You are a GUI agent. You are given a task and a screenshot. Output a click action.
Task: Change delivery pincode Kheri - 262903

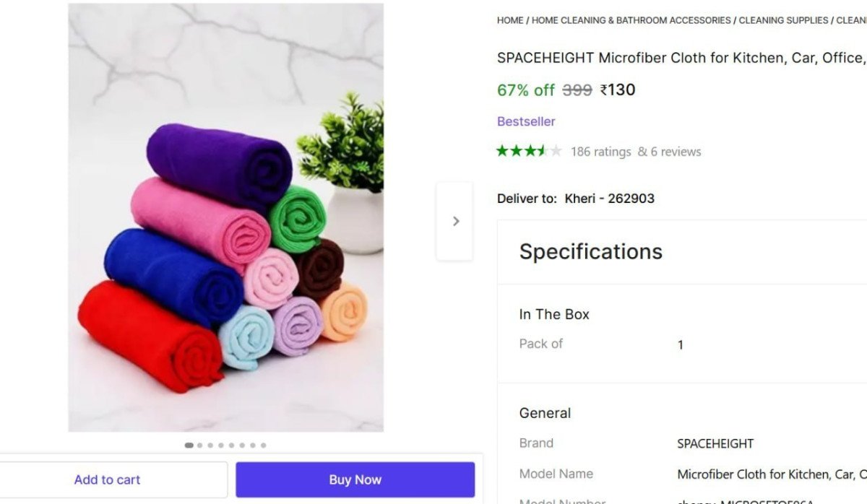click(x=609, y=199)
